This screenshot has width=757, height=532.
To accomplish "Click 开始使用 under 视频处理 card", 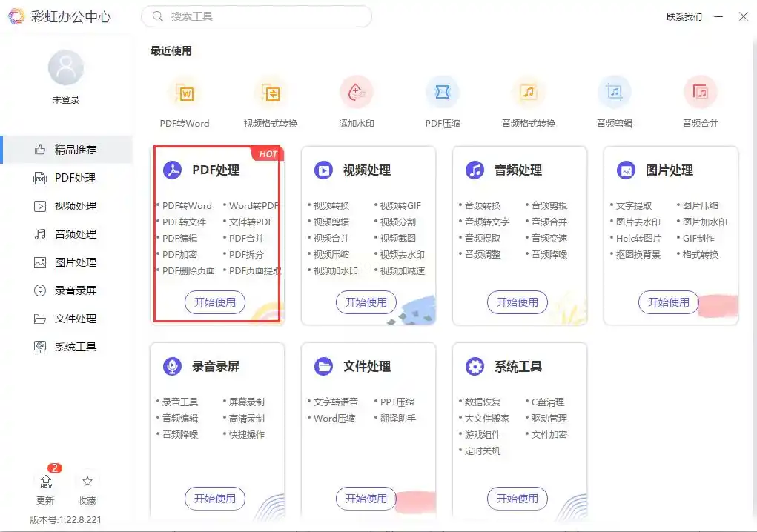I will 366,302.
